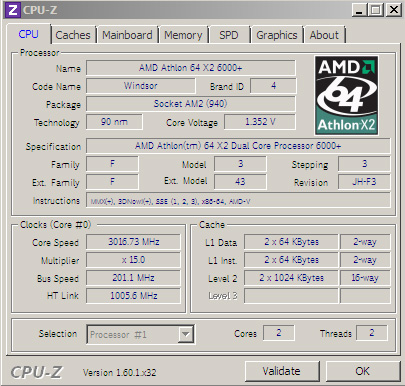
Task: Close the CPU-Z window
Action: tap(394, 10)
